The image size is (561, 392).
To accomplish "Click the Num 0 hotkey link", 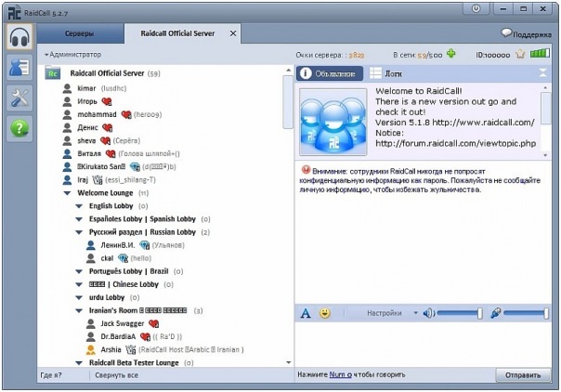I will coord(340,374).
